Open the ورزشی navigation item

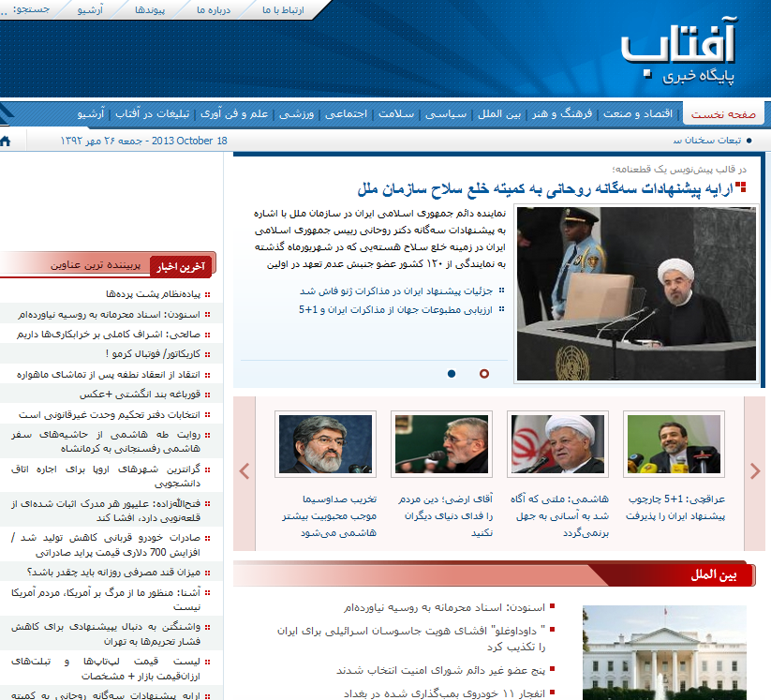pyautogui.click(x=296, y=113)
